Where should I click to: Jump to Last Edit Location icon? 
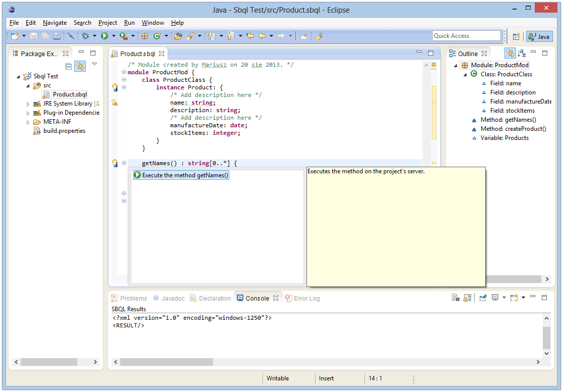[250, 36]
